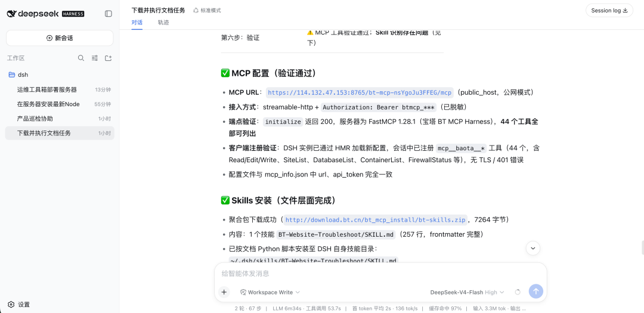Screen dimensions: 644x313
Task: Download the Session log
Action: [609, 11]
